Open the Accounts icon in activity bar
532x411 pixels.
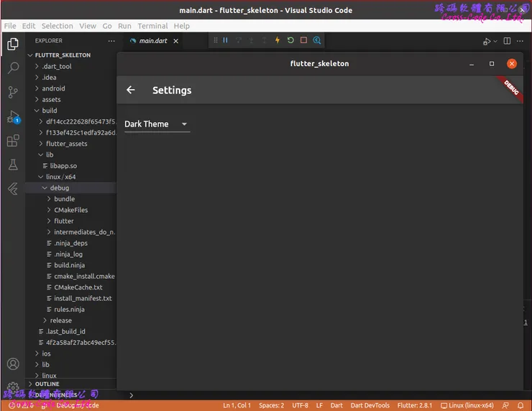[13, 364]
